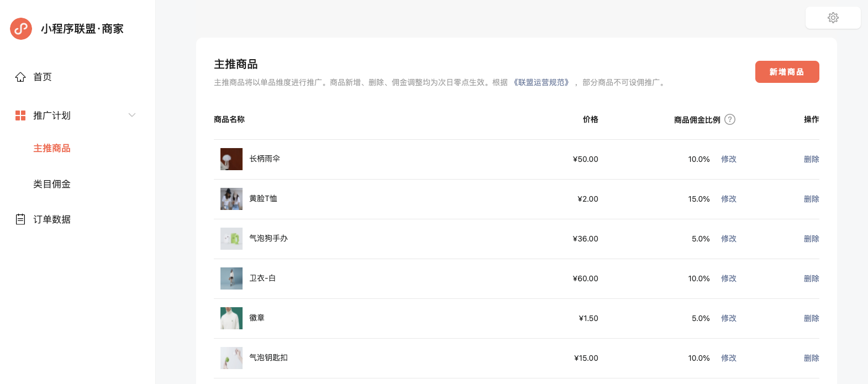
Task: Click the 卫衣-白 product thumbnail
Action: coord(232,278)
